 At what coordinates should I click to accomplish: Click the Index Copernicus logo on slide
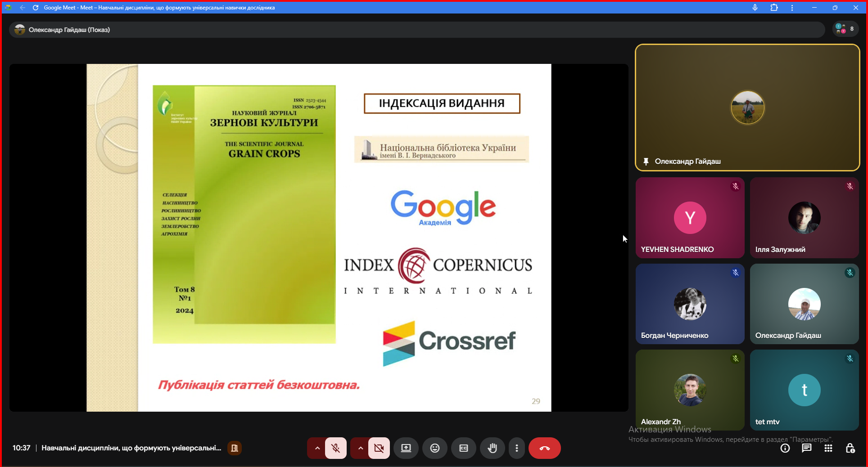pyautogui.click(x=438, y=271)
